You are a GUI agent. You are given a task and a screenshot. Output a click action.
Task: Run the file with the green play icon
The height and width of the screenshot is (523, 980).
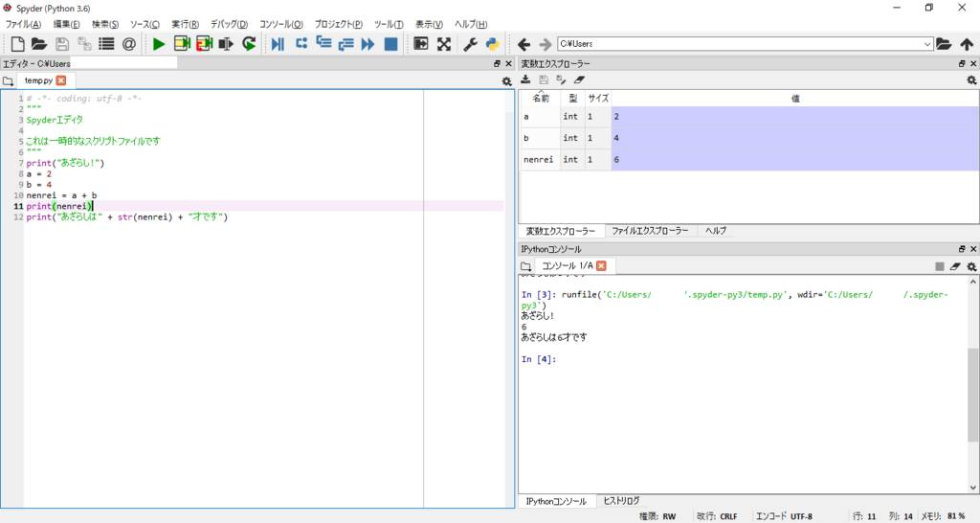point(159,44)
